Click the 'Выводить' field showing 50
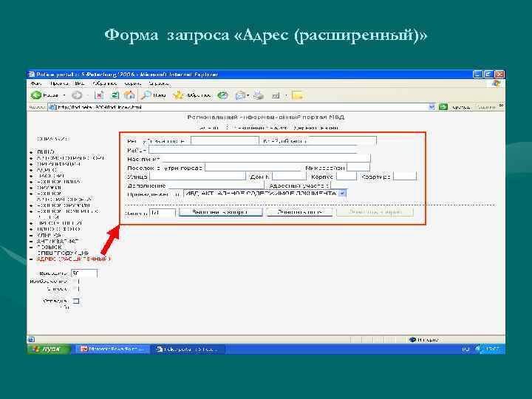The image size is (532, 399). tap(84, 273)
